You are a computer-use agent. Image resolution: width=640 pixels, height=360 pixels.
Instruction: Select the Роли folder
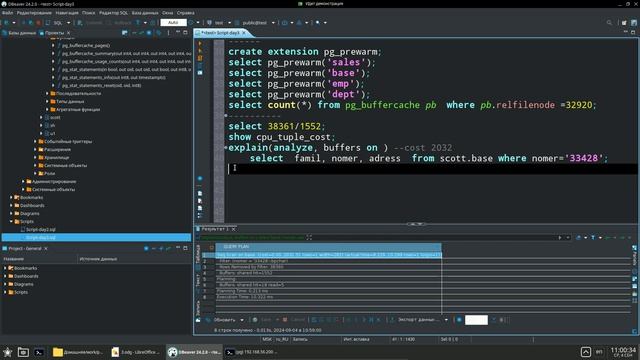point(49,173)
